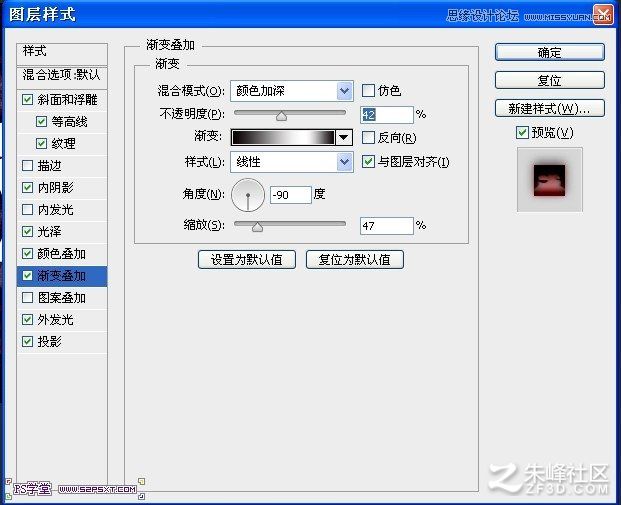Click the 复位为默认值 button

[x=355, y=259]
